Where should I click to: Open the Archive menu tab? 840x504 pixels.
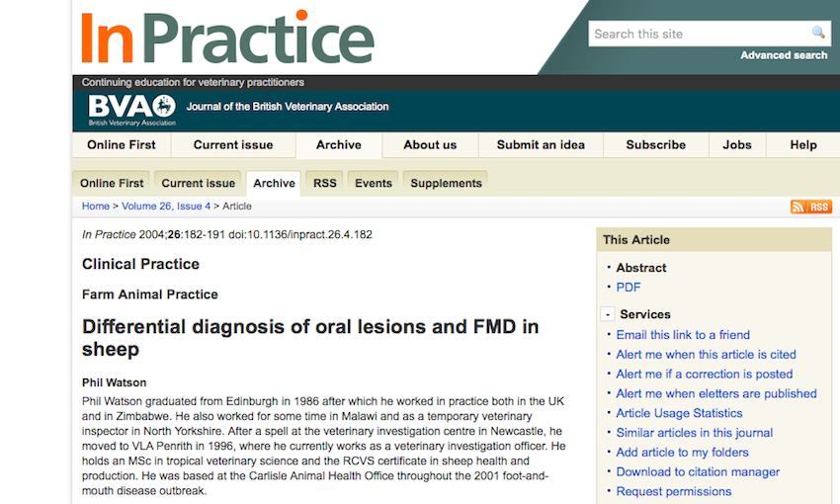[338, 144]
